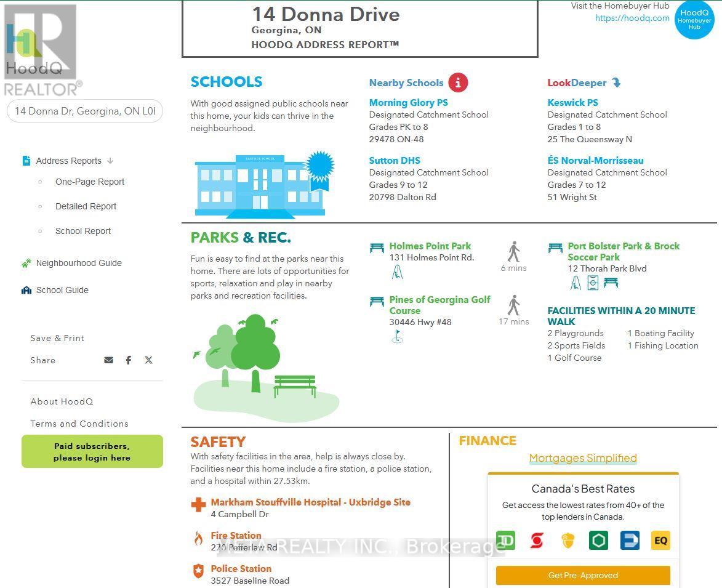
Task: Open the School Guide
Action: coord(62,290)
